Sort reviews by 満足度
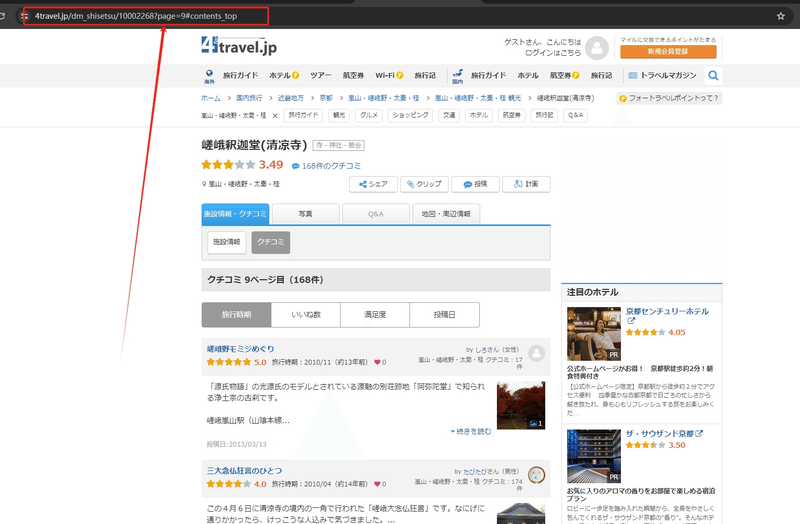 click(x=375, y=315)
